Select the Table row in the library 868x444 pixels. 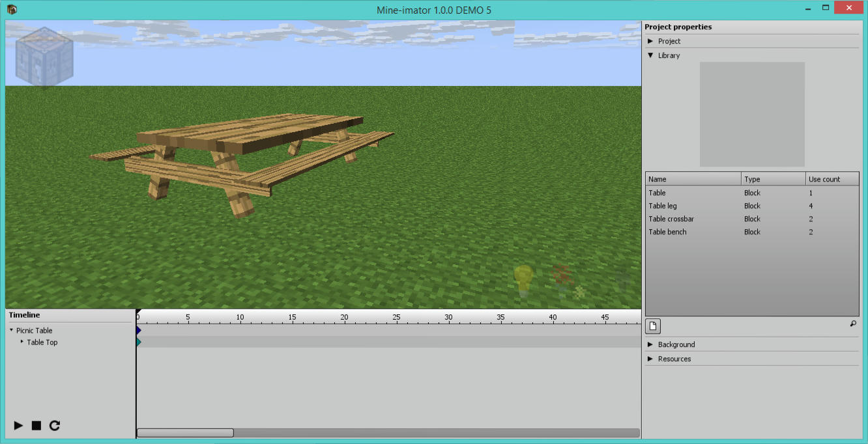click(x=752, y=193)
